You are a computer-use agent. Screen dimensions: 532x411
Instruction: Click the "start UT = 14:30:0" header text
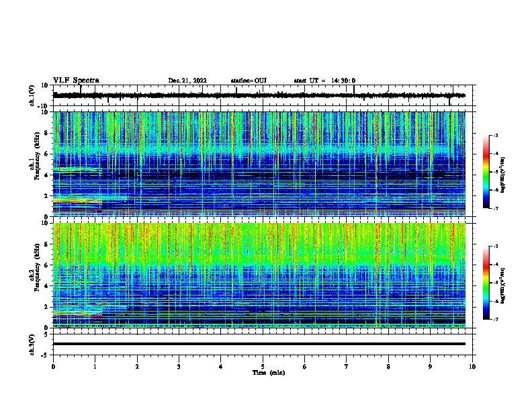point(324,81)
